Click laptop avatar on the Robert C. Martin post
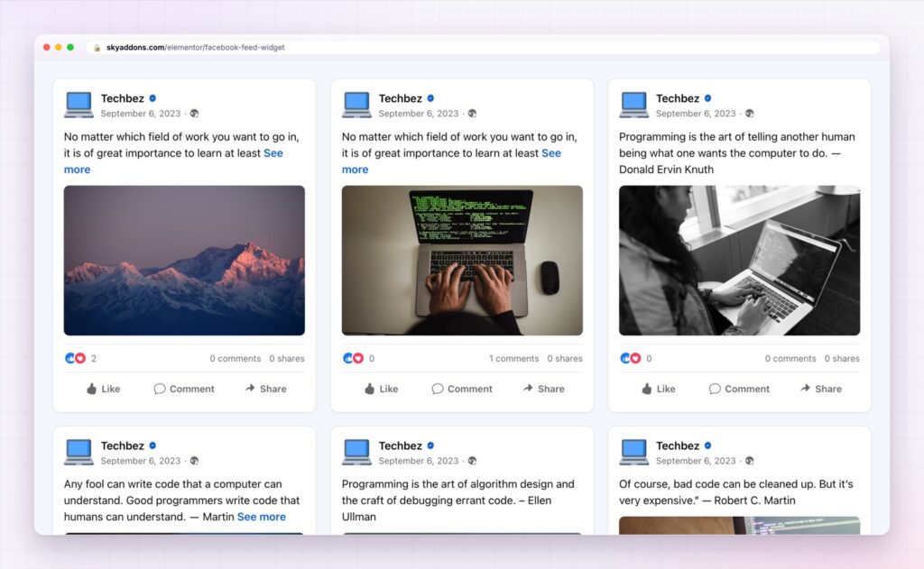Screen dimensions: 924x569 634,453
